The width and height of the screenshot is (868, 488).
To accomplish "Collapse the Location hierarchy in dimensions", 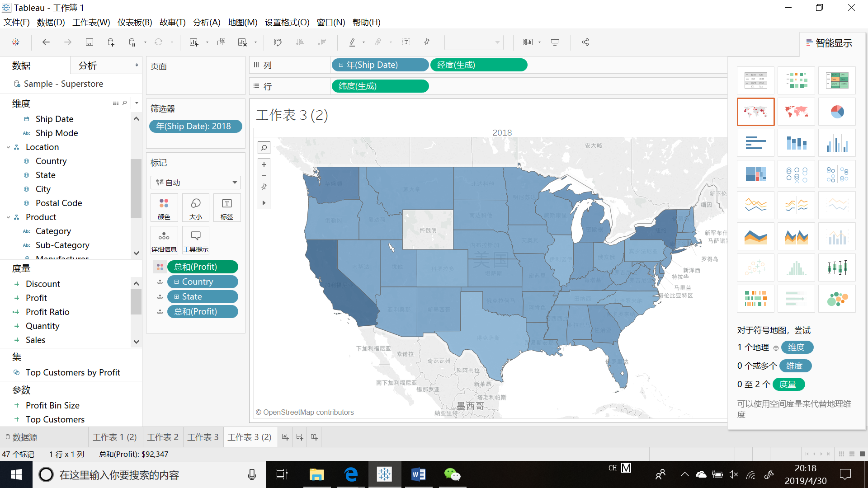I will click(8, 147).
